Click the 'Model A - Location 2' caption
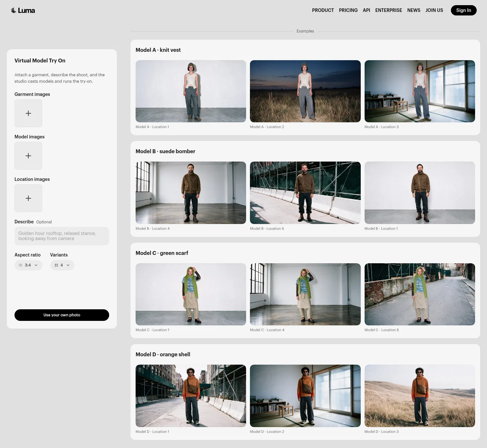This screenshot has height=448, width=487. coord(267,127)
